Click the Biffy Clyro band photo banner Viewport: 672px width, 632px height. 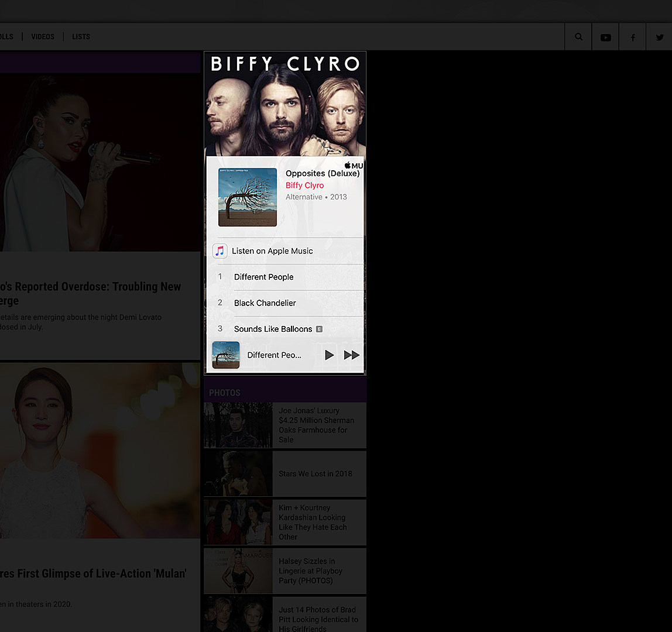pyautogui.click(x=285, y=104)
